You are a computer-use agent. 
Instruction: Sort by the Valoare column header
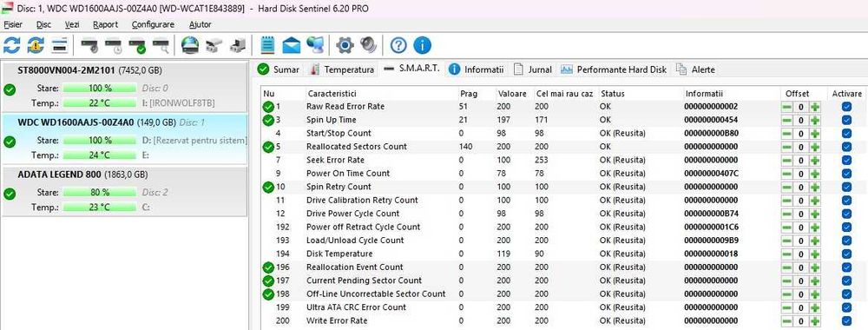514,94
